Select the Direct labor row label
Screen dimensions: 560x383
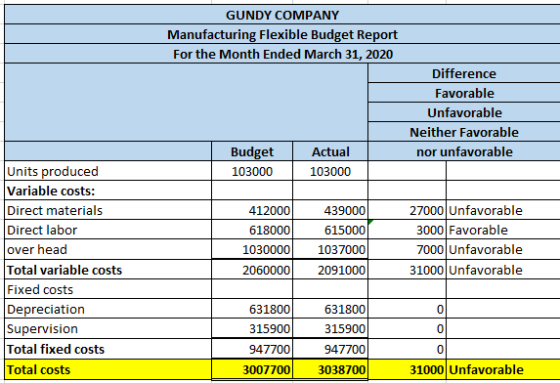click(42, 230)
